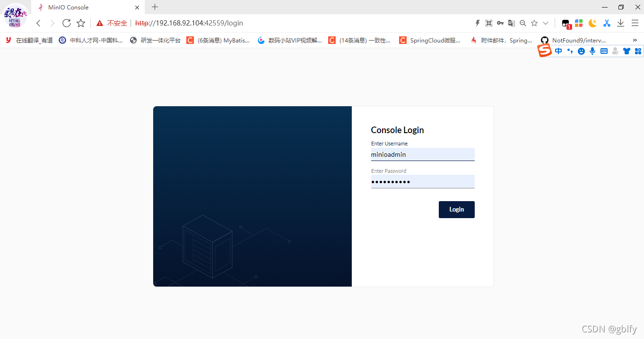Screen dimensions: 644x339
Task: Open the 研发一体化平台 bookmark
Action: 155,41
